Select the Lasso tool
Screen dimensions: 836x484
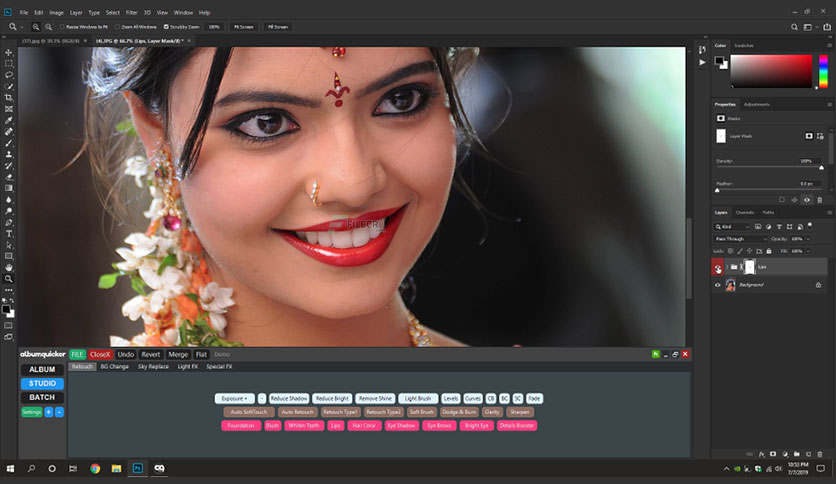click(9, 75)
